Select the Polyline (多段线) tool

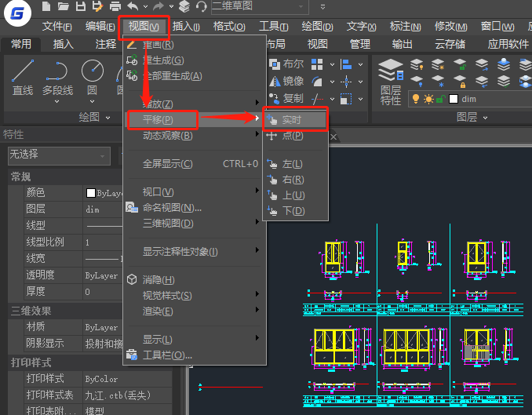pyautogui.click(x=56, y=76)
